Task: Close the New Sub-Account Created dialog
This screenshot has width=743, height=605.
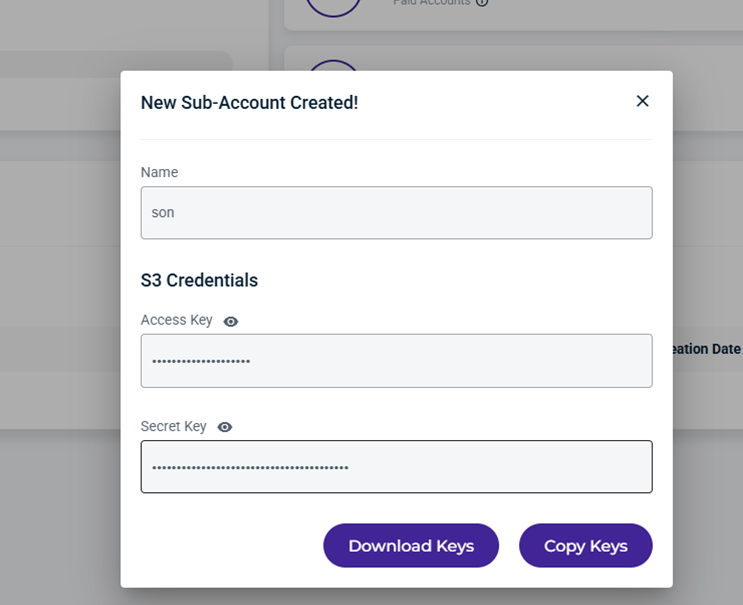Action: pyautogui.click(x=642, y=101)
